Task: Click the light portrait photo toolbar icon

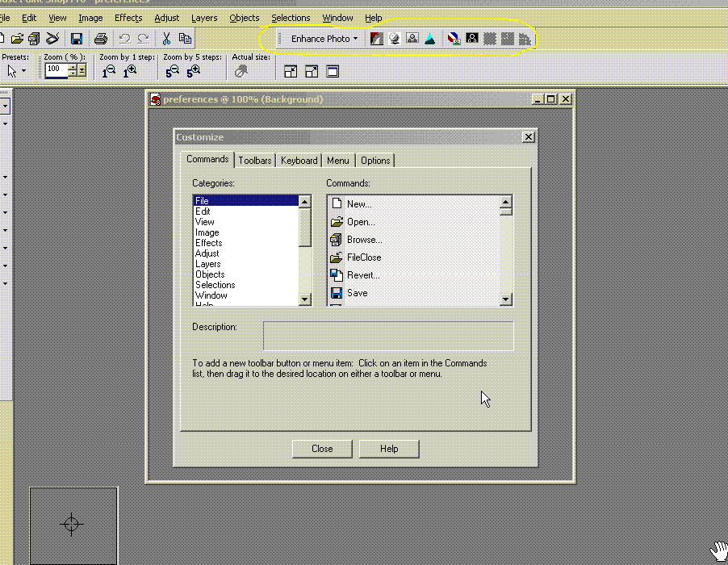Action: tap(412, 39)
